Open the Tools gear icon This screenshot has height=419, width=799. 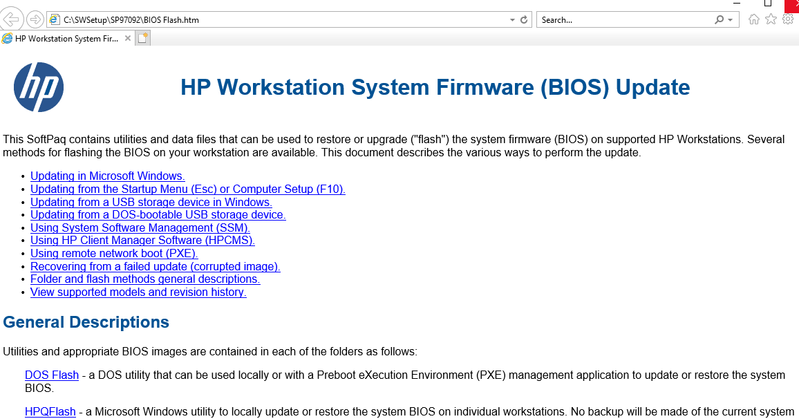tap(788, 19)
